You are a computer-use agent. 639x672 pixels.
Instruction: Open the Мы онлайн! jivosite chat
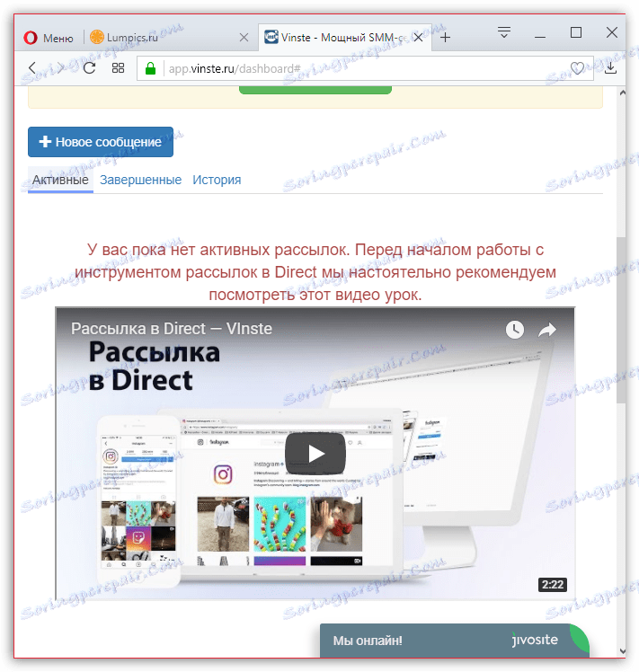(455, 641)
